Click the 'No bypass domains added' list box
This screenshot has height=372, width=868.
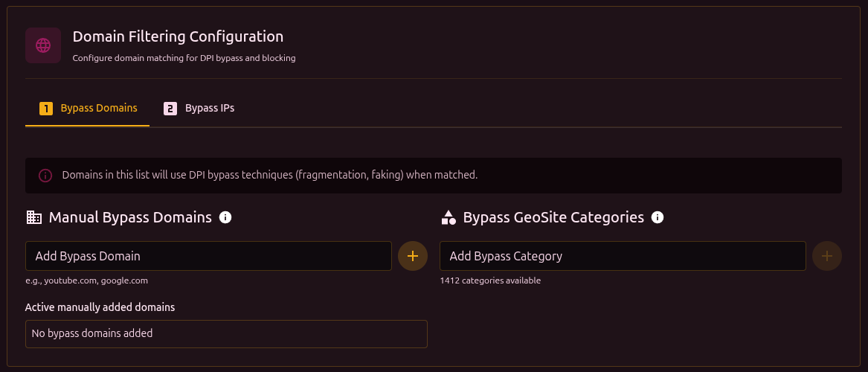tap(226, 334)
